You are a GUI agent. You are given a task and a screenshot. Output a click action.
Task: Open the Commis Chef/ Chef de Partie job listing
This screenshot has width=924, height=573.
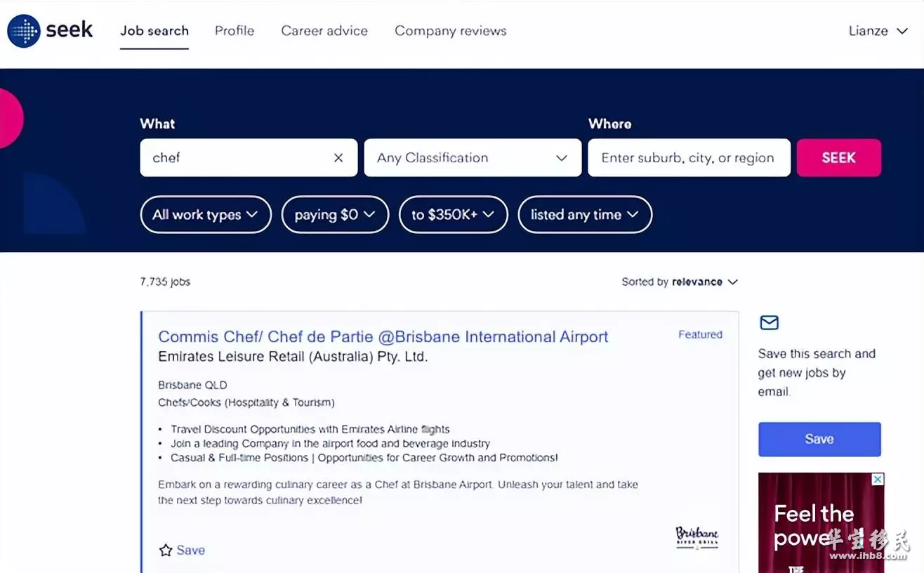[x=383, y=337]
